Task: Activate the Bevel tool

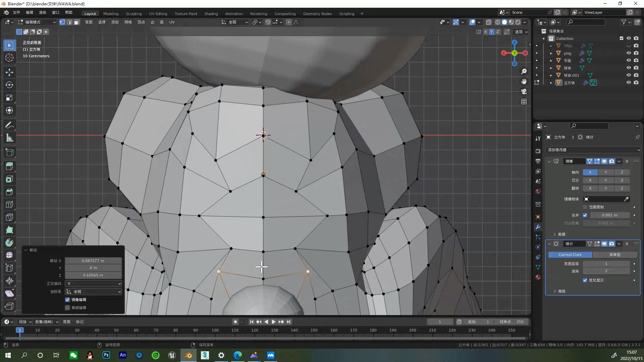Action: point(9,192)
